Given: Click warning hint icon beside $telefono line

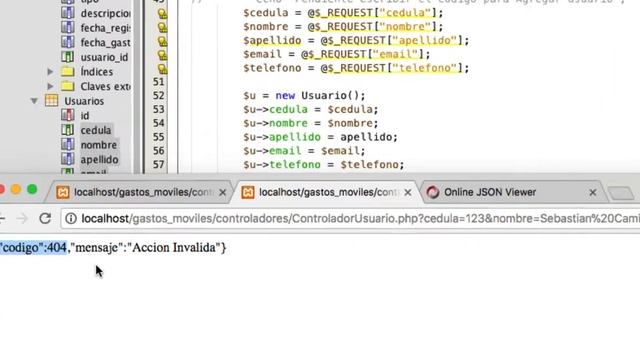Looking at the screenshot, I should (162, 69).
